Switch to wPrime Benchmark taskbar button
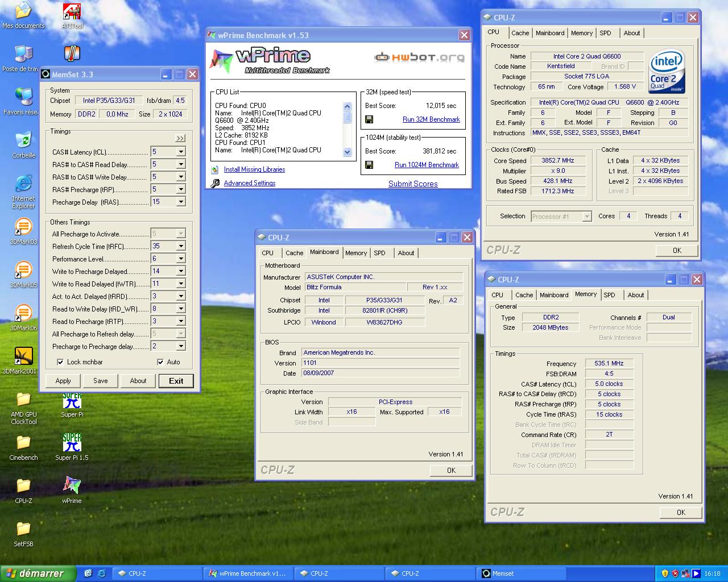728x582 pixels. point(248,573)
